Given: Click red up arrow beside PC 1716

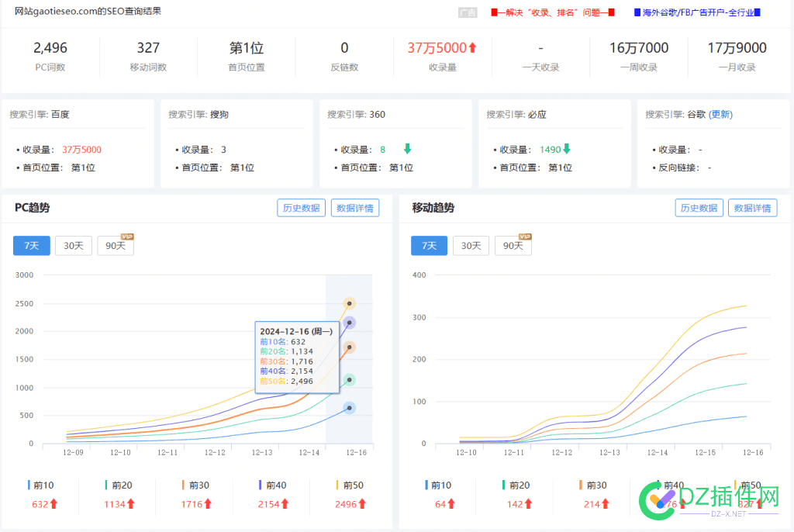Looking at the screenshot, I should coord(208,503).
